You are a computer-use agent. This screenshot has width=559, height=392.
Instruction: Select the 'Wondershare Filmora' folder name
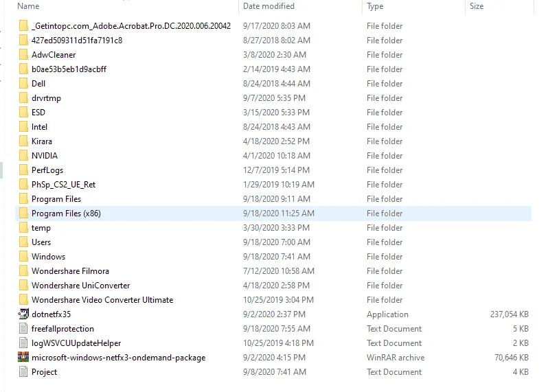[x=70, y=271]
